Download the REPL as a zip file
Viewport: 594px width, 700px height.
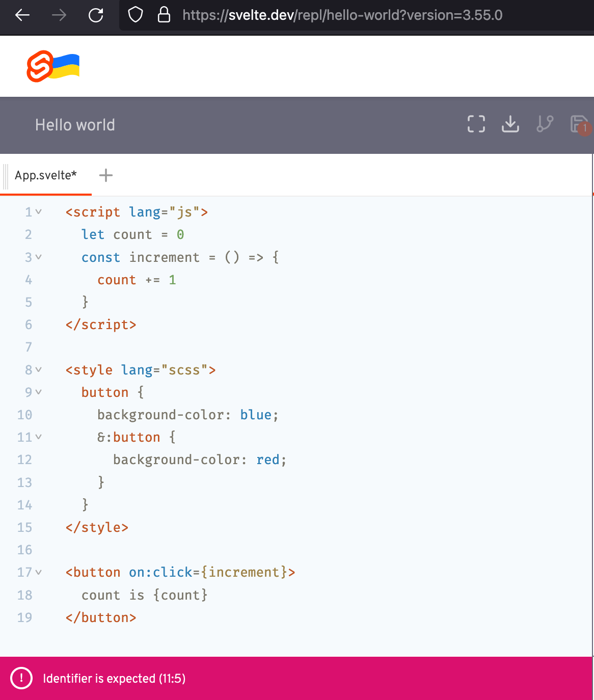click(510, 124)
